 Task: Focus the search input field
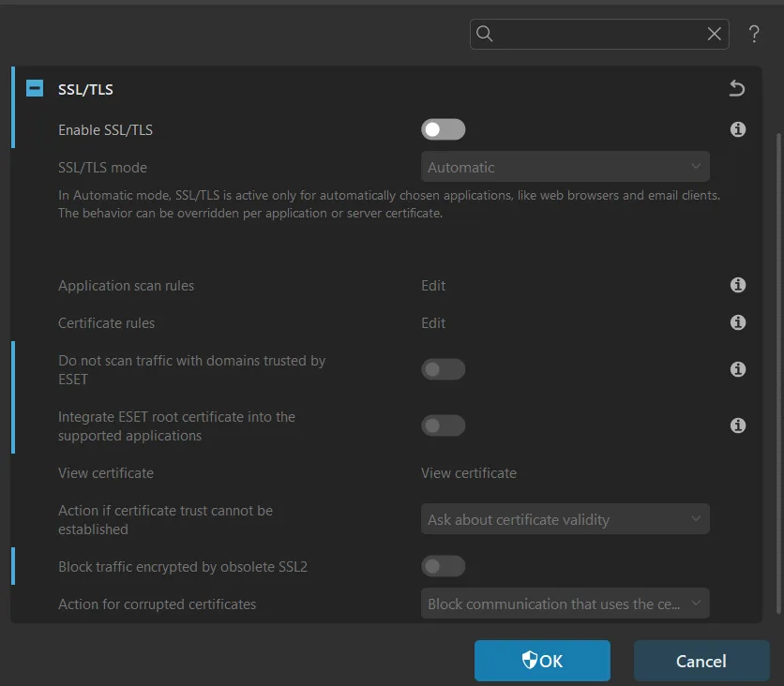(599, 34)
